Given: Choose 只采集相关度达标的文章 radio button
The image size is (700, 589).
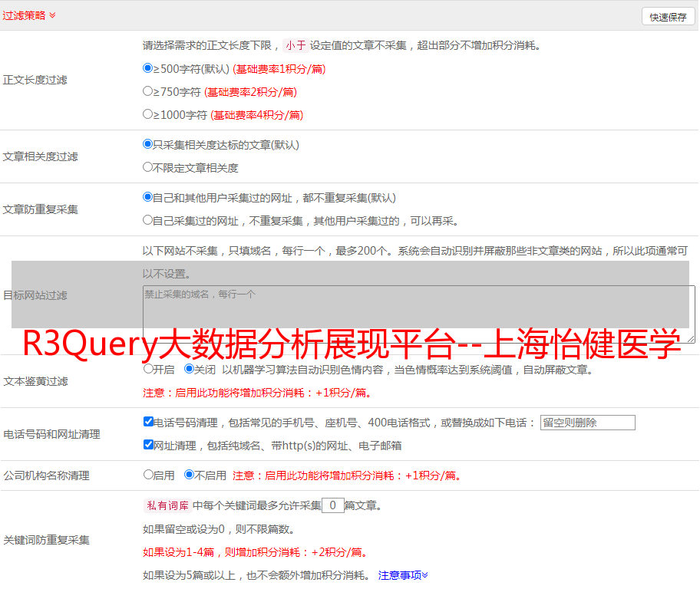Looking at the screenshot, I should 147,144.
